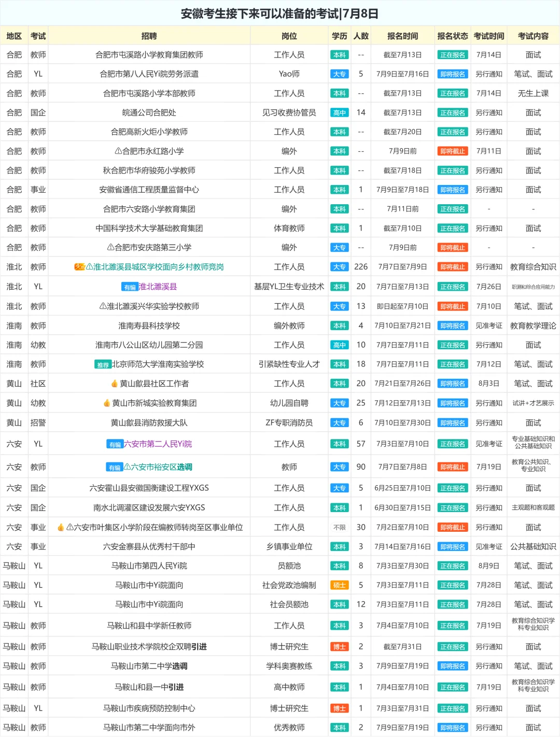Click the 即将报名 status in the 黄山歙县消防救援大队 row
This screenshot has height=737, width=560.
pyautogui.click(x=453, y=423)
